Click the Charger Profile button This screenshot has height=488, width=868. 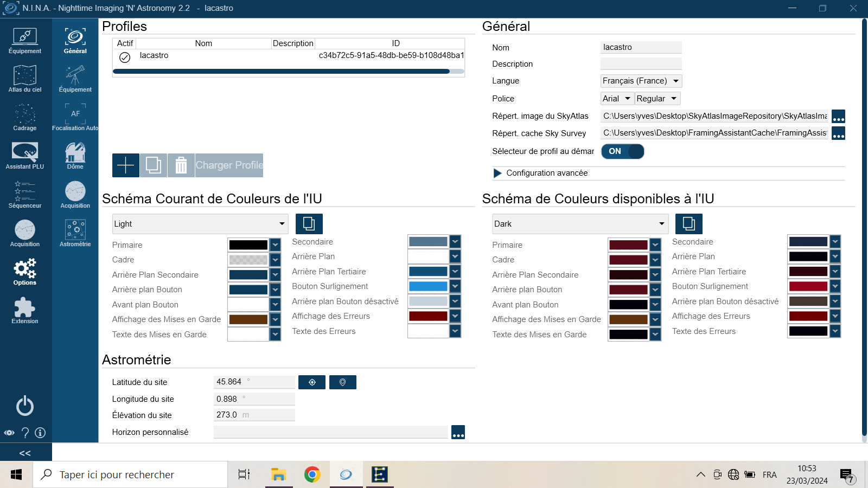point(229,165)
